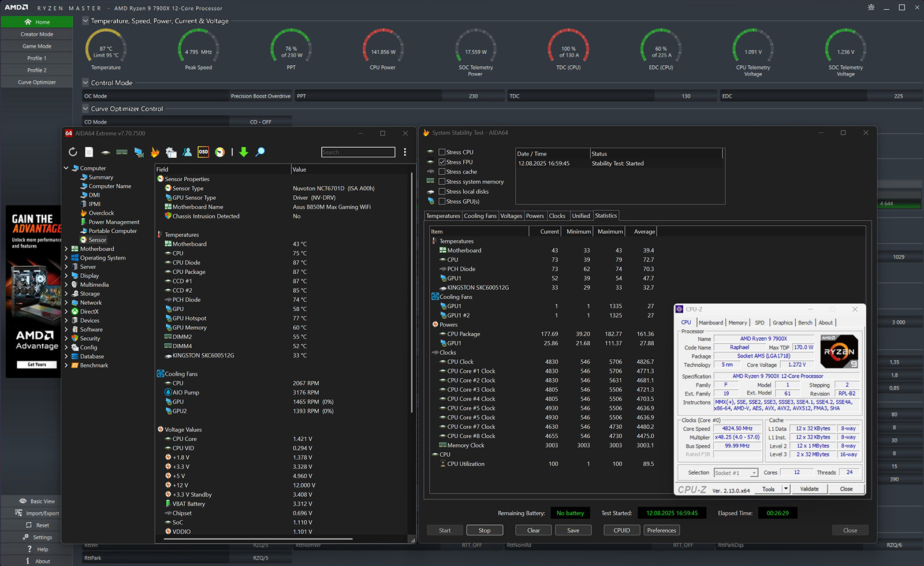Click the AIDA64 vertical scrollbar of the sensor list

pos(412,292)
